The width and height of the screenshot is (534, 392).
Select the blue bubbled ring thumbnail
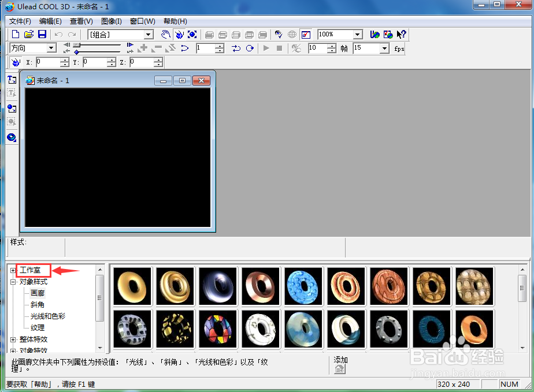point(303,286)
